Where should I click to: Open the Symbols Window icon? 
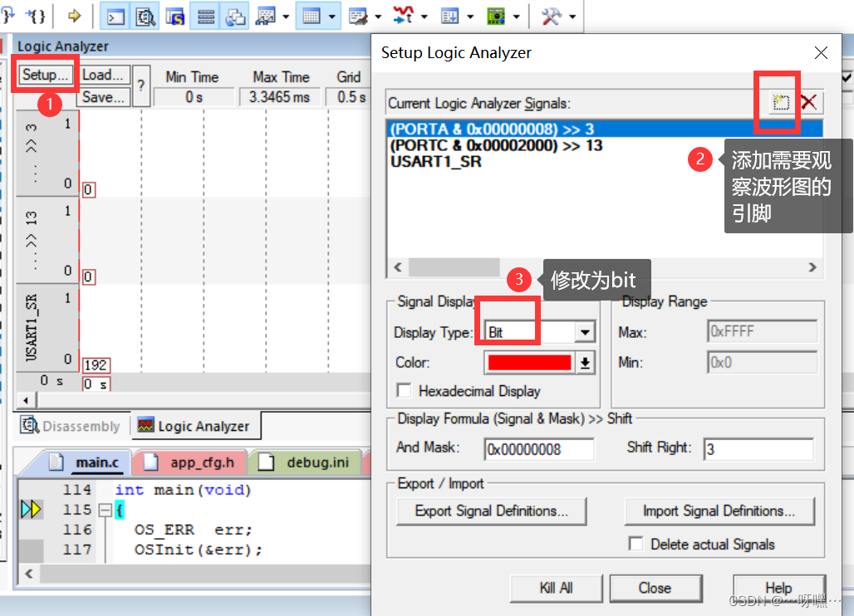coord(175,17)
